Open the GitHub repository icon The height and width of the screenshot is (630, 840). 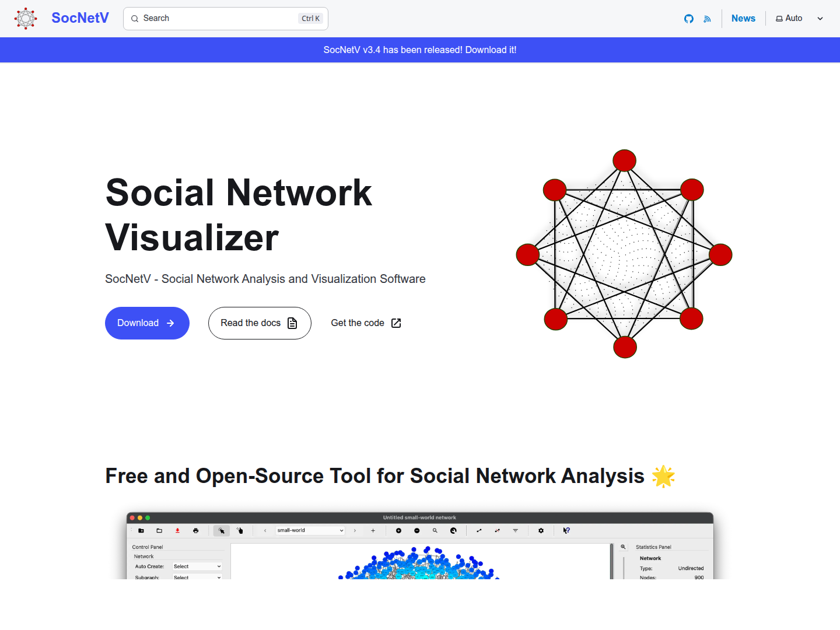click(x=689, y=19)
